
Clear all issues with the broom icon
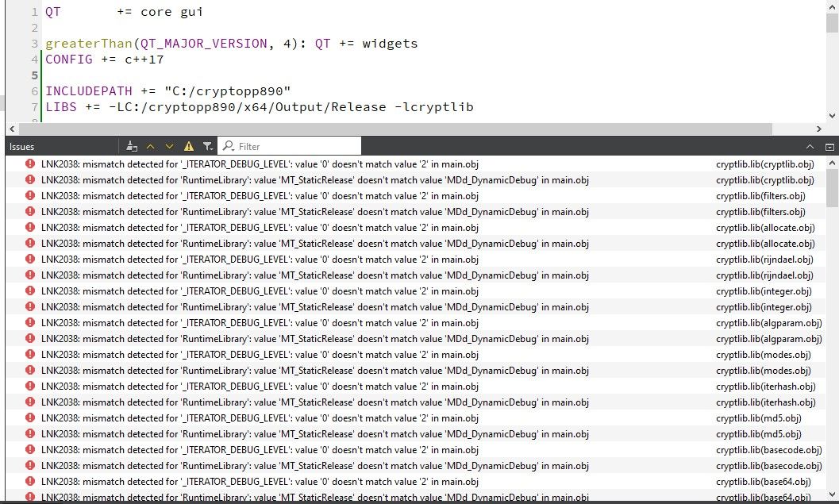[132, 146]
